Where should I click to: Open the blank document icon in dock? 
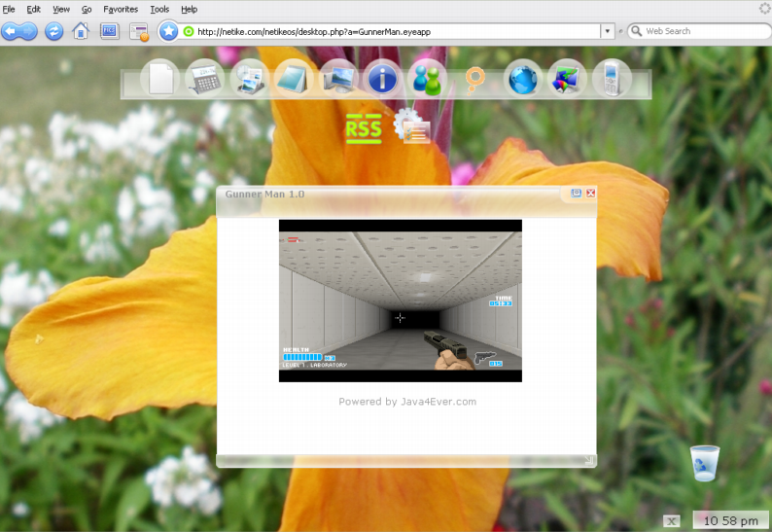click(x=160, y=79)
